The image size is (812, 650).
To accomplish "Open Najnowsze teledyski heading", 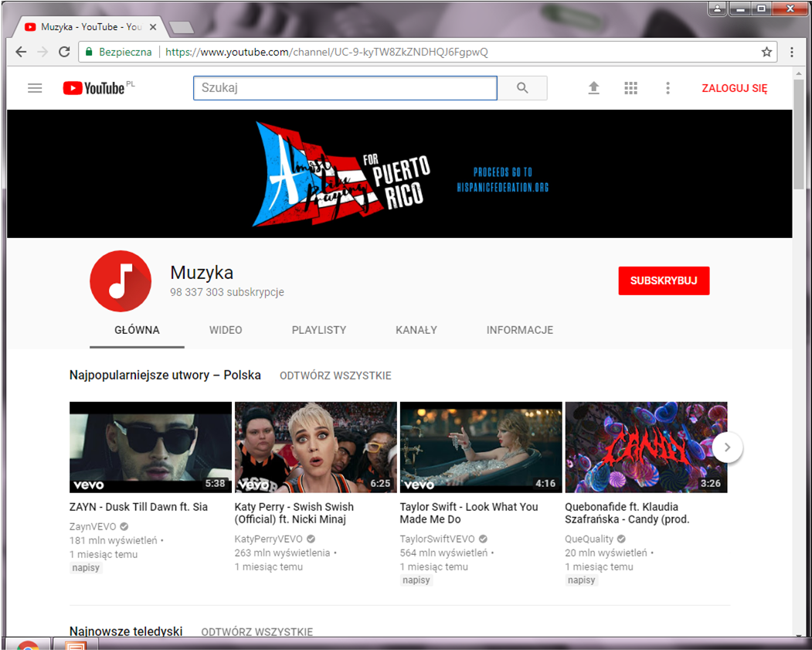I will 126,631.
